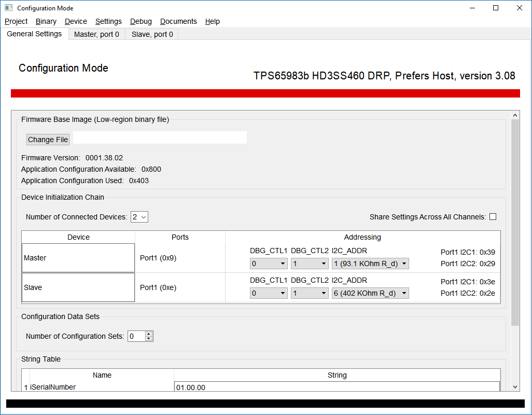The width and height of the screenshot is (532, 415).
Task: Click scrollbar up arrow
Action: click(515, 115)
